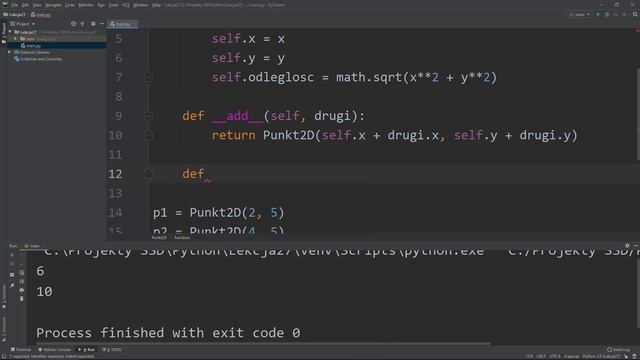Hide the Project panel with minus icon

[x=102, y=24]
